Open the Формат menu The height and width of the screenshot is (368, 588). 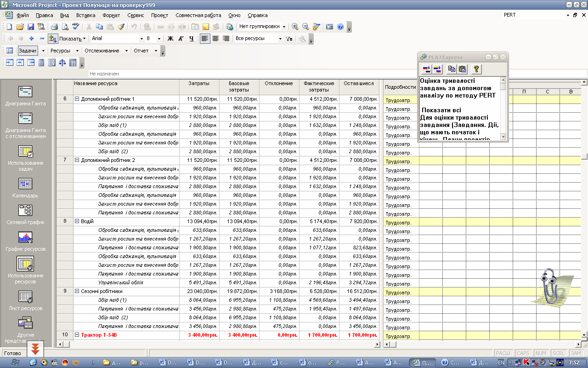pos(111,15)
